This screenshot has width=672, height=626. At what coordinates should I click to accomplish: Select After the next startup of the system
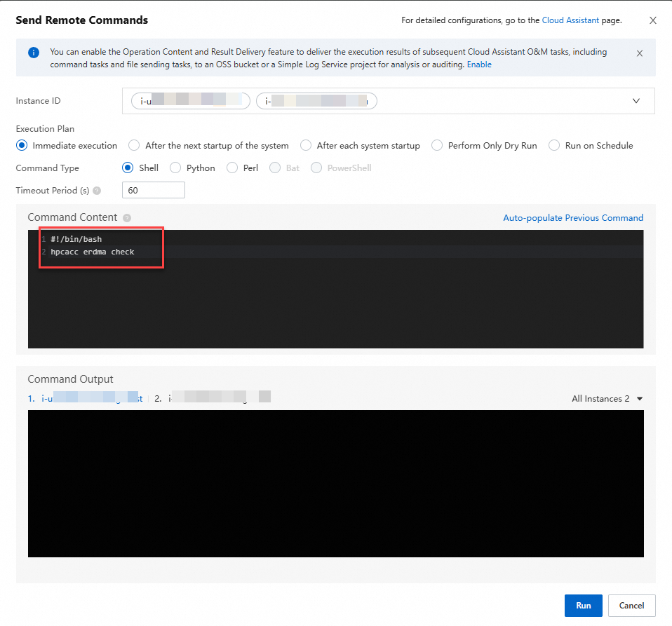[x=134, y=146]
